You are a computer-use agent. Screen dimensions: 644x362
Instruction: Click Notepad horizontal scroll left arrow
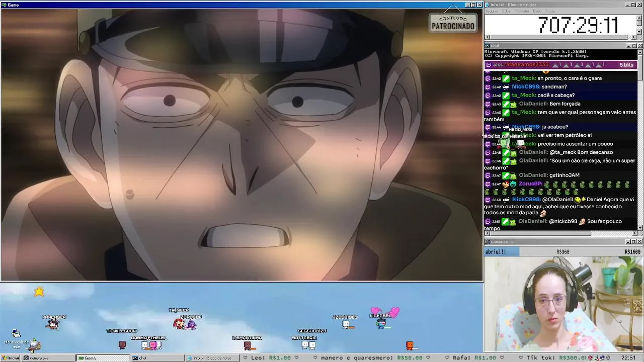(x=487, y=37)
